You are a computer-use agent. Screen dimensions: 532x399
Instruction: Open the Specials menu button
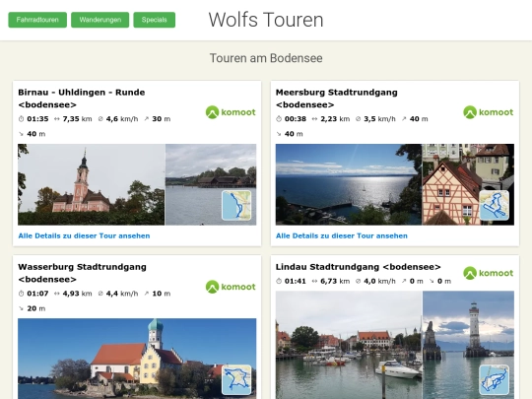click(x=155, y=20)
